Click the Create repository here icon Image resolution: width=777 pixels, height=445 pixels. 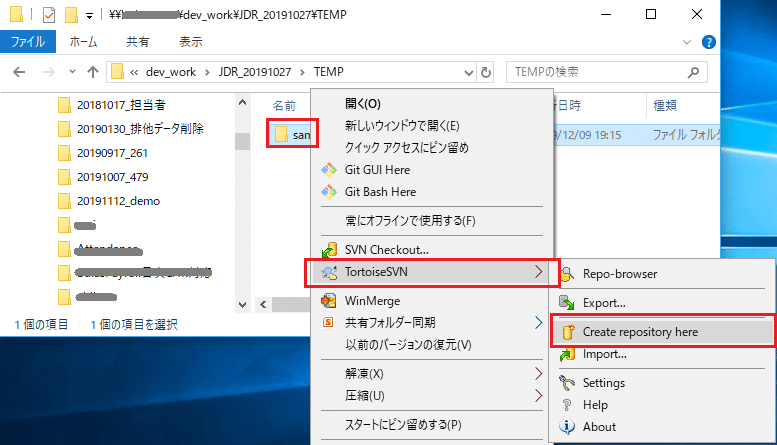click(568, 332)
